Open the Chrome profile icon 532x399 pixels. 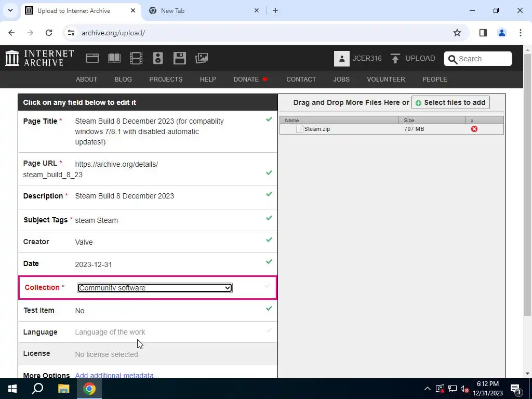501,33
